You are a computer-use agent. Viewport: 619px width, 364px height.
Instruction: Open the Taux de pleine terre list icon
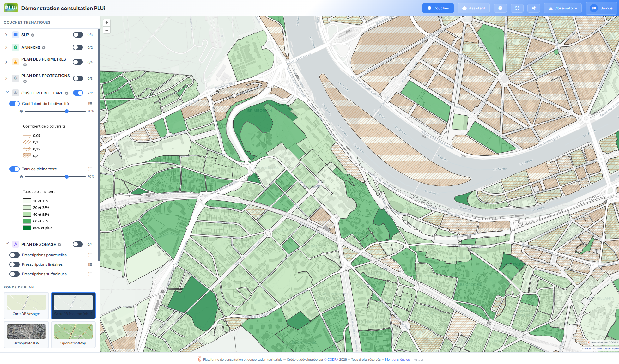(90, 169)
